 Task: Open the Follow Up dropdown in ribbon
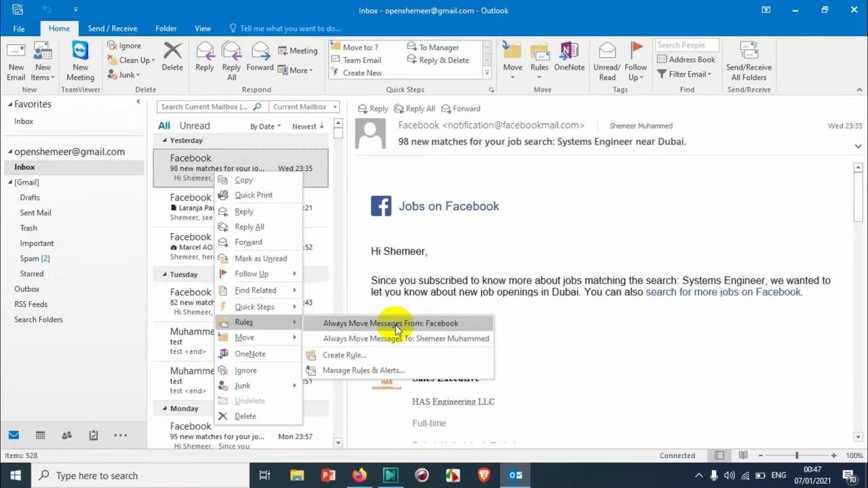pos(635,61)
